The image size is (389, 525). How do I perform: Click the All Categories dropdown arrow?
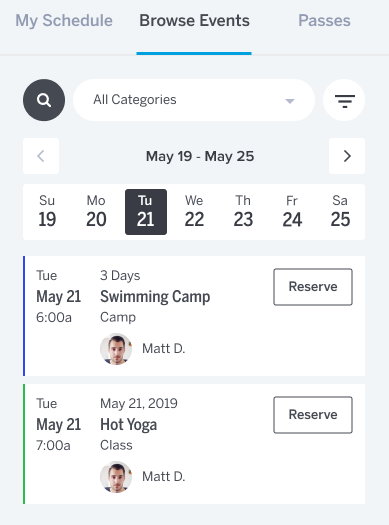pos(290,101)
